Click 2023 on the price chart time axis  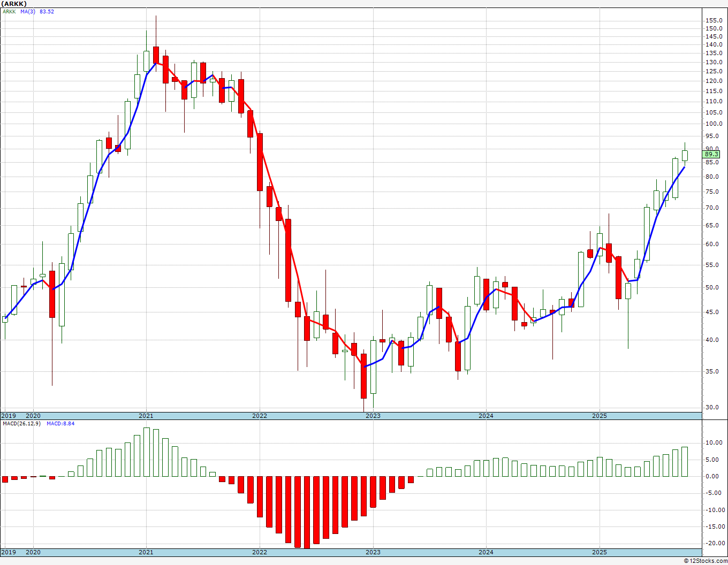(373, 416)
